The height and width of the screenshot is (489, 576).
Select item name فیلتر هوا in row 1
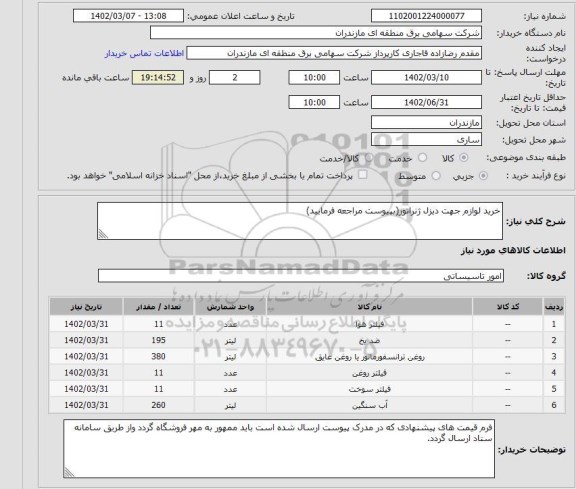(x=369, y=324)
